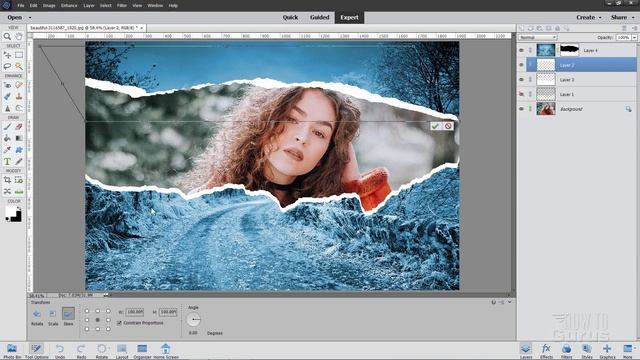This screenshot has width=640, height=360.
Task: Collapse the Tool Options panel chevron
Action: click(510, 302)
